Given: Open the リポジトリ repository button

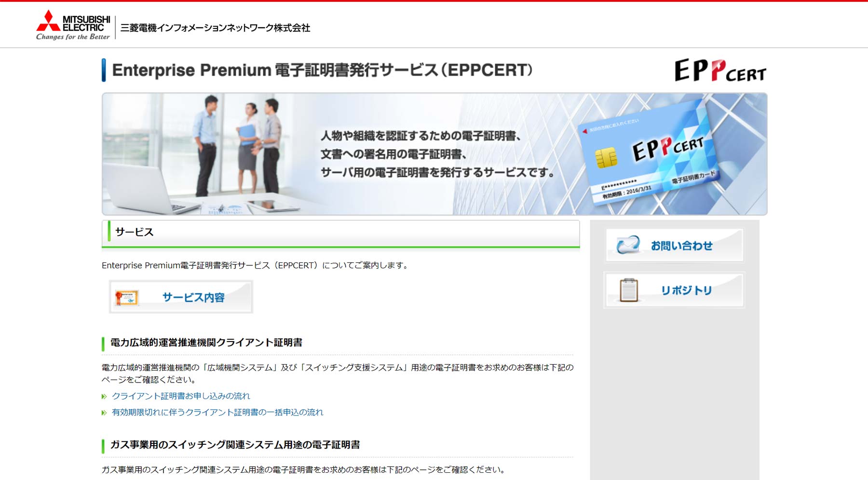Looking at the screenshot, I should (674, 290).
